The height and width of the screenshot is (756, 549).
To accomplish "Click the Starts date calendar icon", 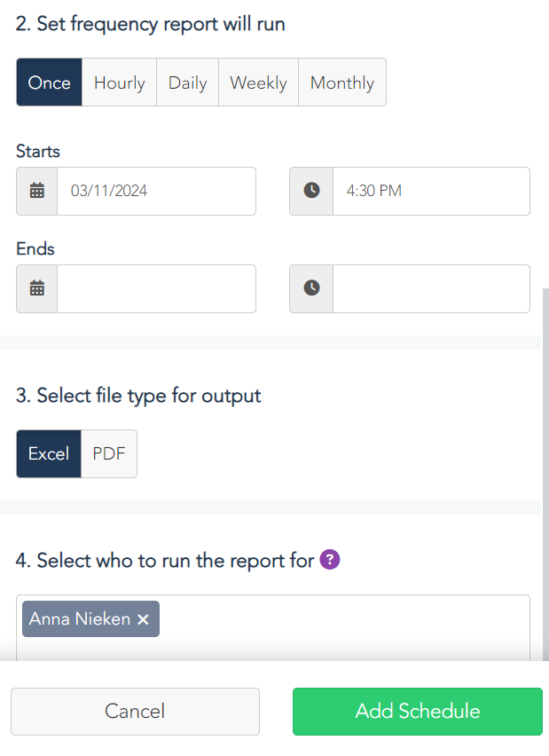I will [37, 191].
